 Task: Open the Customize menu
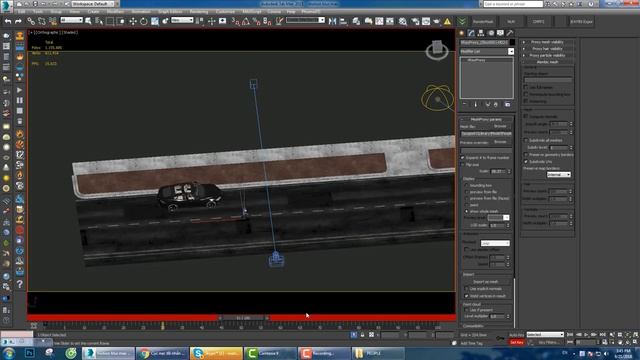pos(225,11)
